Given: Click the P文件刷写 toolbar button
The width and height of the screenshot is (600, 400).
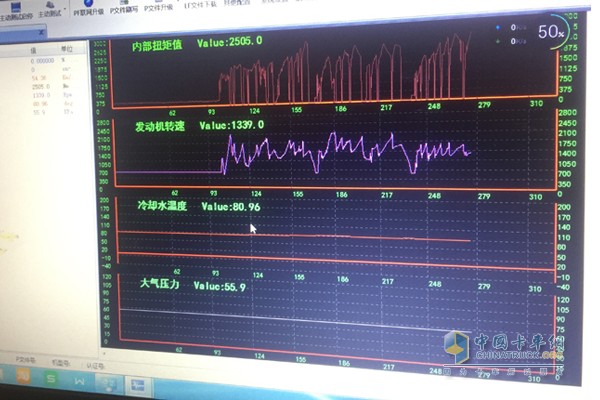Looking at the screenshot, I should coord(126,9).
